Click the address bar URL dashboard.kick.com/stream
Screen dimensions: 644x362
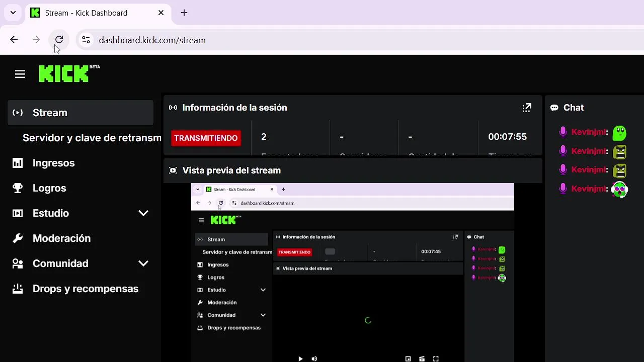[x=152, y=40]
